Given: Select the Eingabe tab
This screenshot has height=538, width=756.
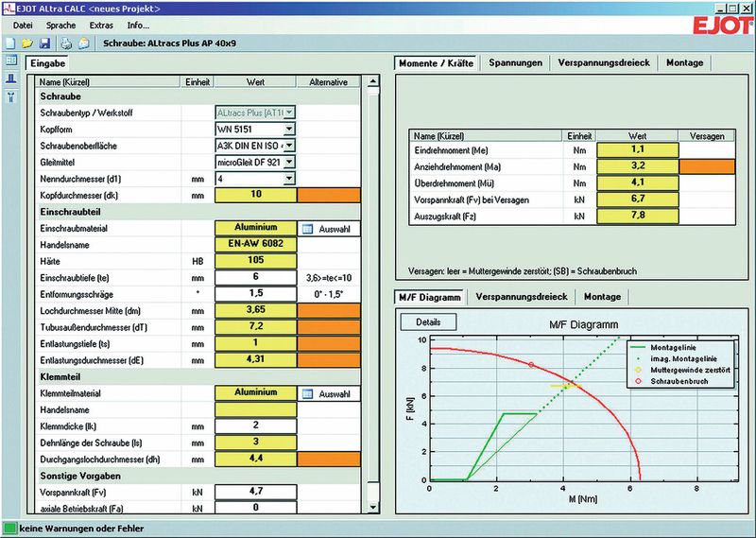Looking at the screenshot, I should [48, 63].
